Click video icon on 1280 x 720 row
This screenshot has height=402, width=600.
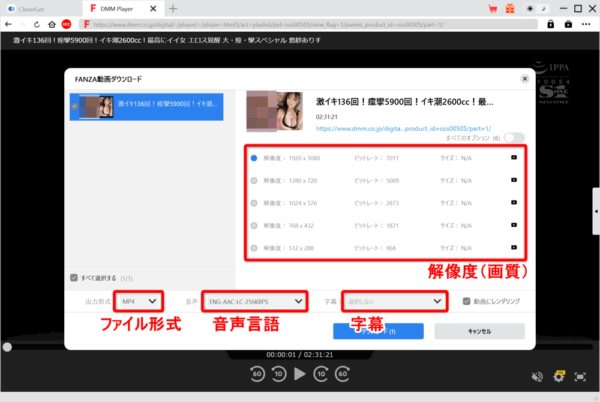[x=514, y=180]
